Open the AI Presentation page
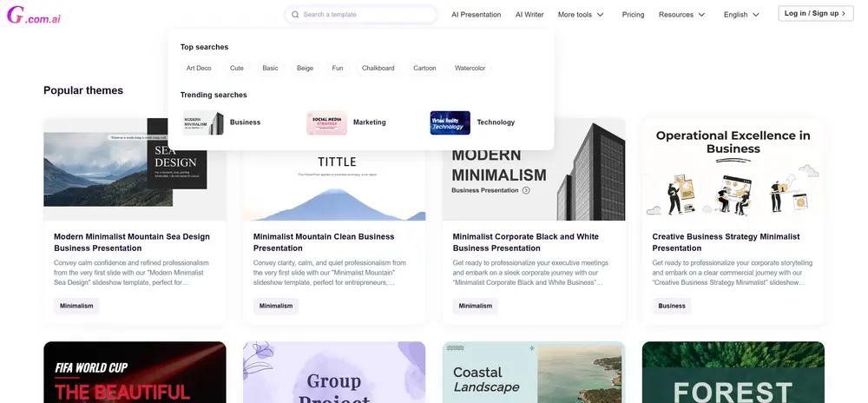Image resolution: width=868 pixels, height=403 pixels. [476, 15]
